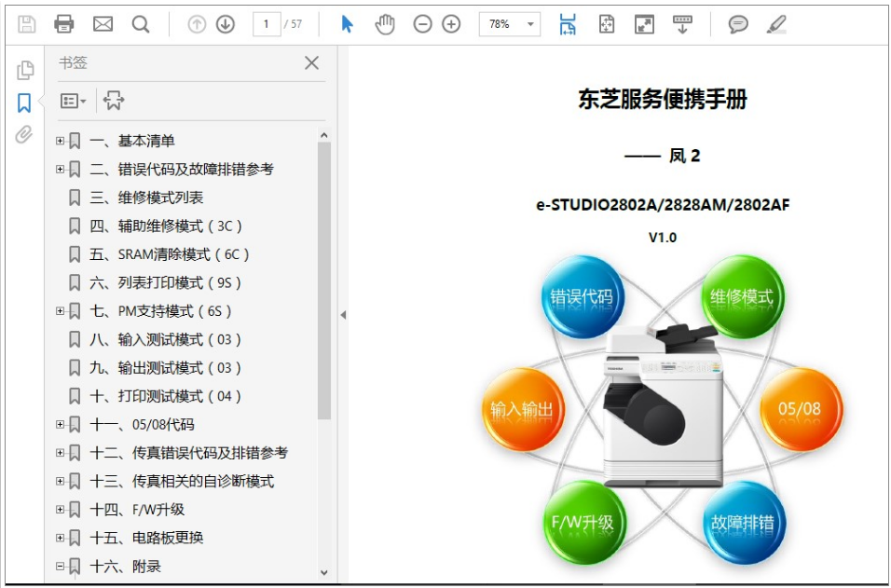Open bookmark options list dropdown
This screenshot has width=891, height=588.
click(73, 102)
